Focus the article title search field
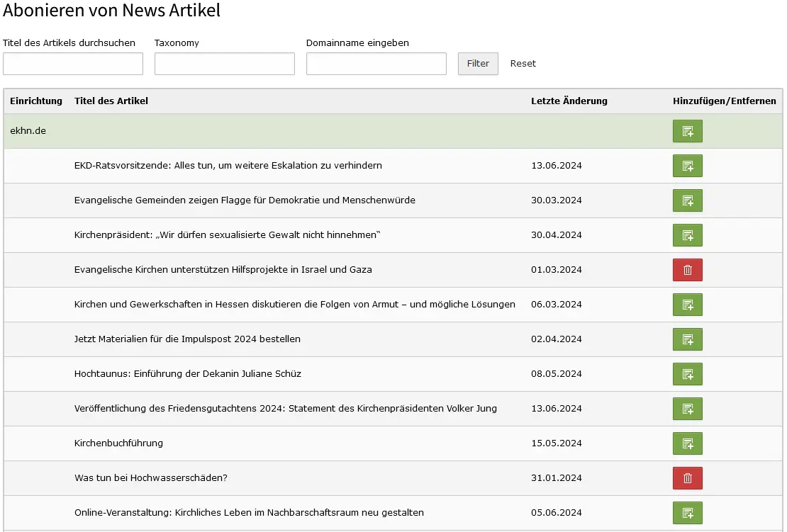This screenshot has height=532, width=787. [x=73, y=64]
